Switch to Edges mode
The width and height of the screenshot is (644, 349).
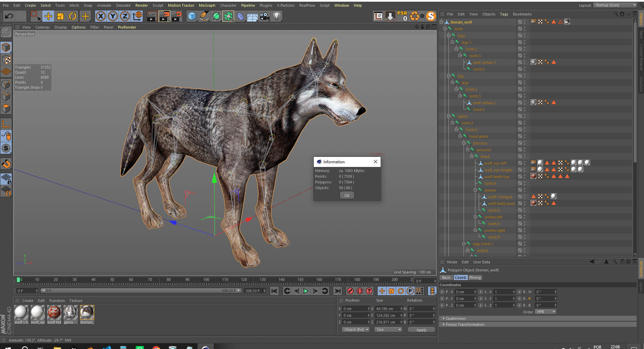(x=6, y=96)
